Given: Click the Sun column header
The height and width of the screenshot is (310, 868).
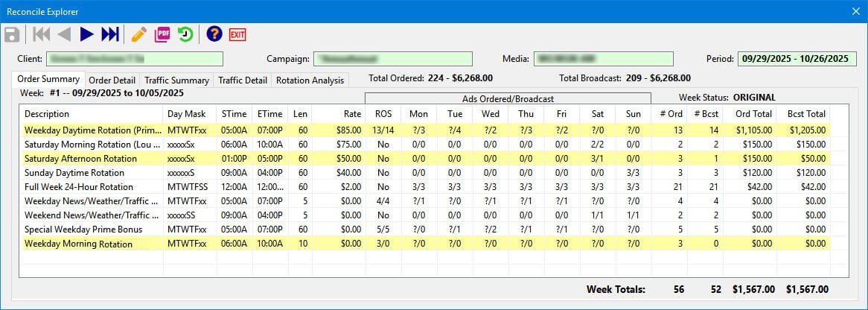Looking at the screenshot, I should [634, 114].
